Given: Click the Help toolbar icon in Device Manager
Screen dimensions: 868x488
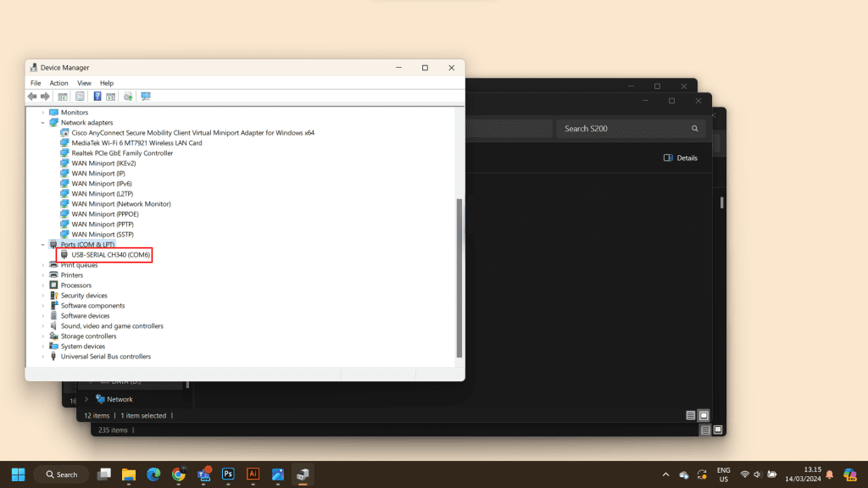Looking at the screenshot, I should (97, 97).
